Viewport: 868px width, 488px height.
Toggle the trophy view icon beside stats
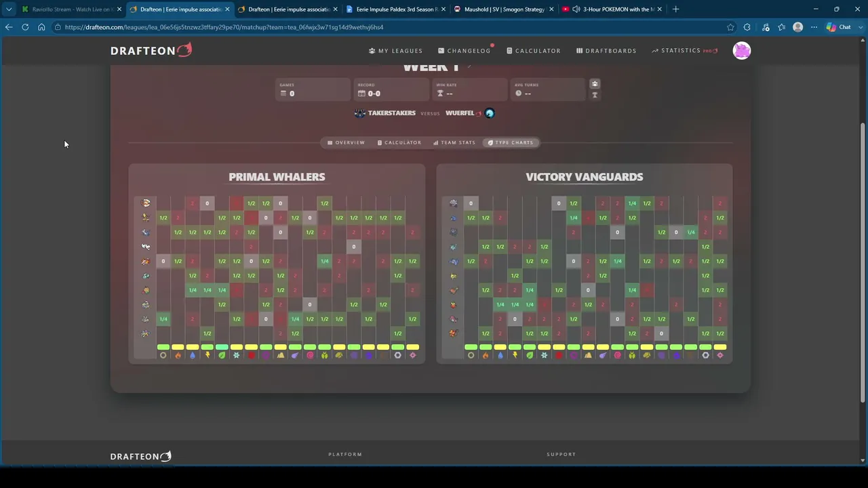click(x=595, y=95)
